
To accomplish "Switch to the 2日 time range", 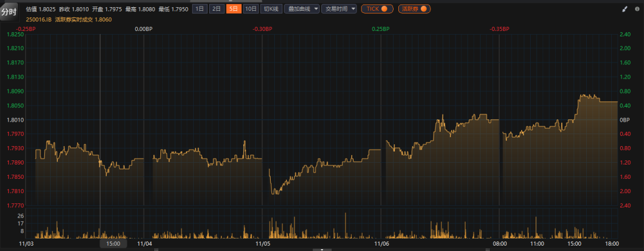I will tap(217, 9).
